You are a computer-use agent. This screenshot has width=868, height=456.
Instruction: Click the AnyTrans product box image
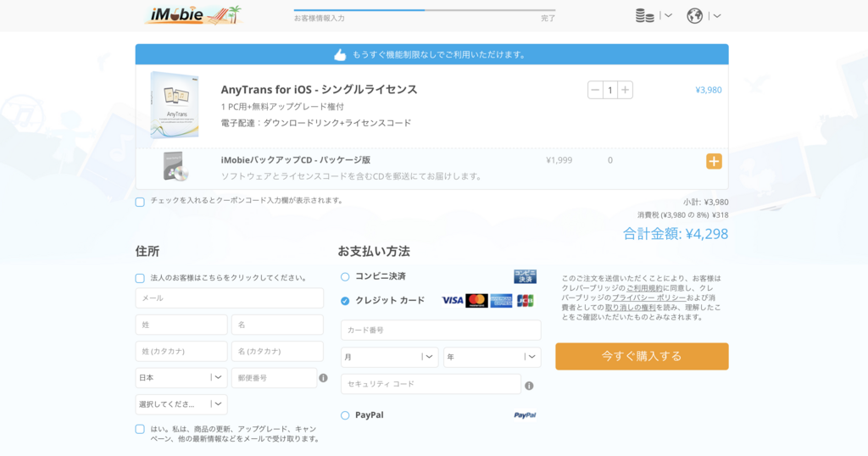click(x=175, y=104)
